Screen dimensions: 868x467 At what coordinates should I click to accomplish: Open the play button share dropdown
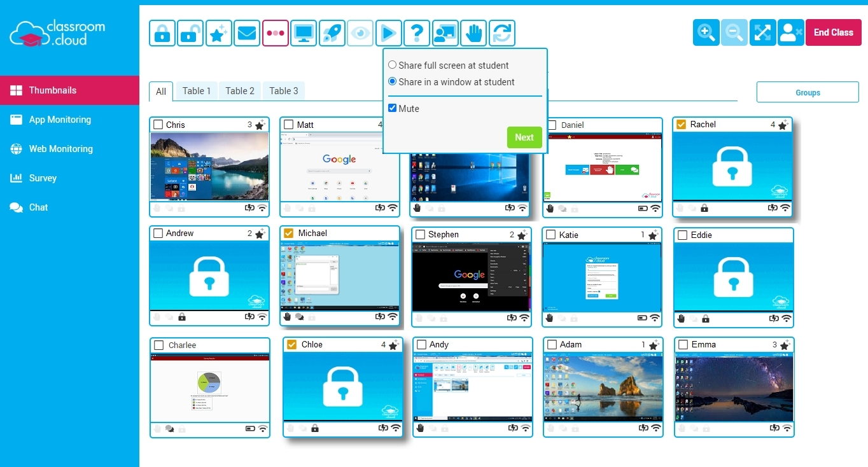tap(388, 33)
